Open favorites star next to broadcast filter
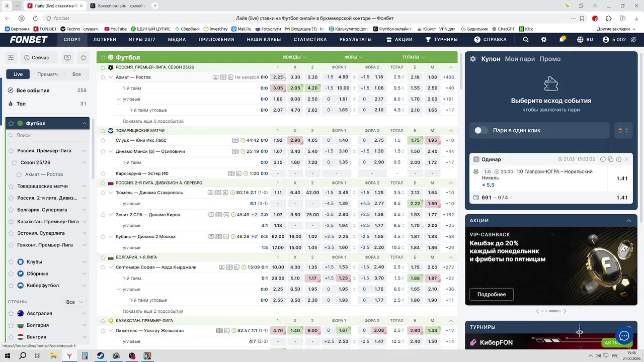644x362 pixels. pos(84,58)
